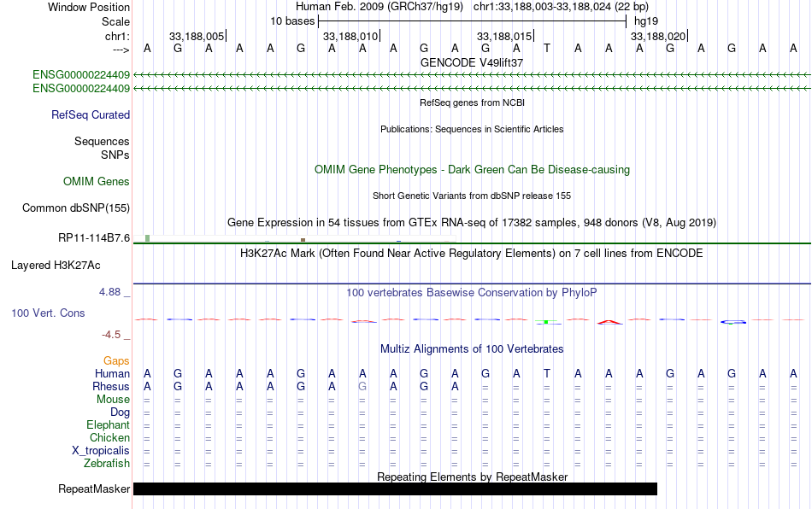
Task: Click the 33,188,005 ruler coordinate
Action: tap(197, 36)
